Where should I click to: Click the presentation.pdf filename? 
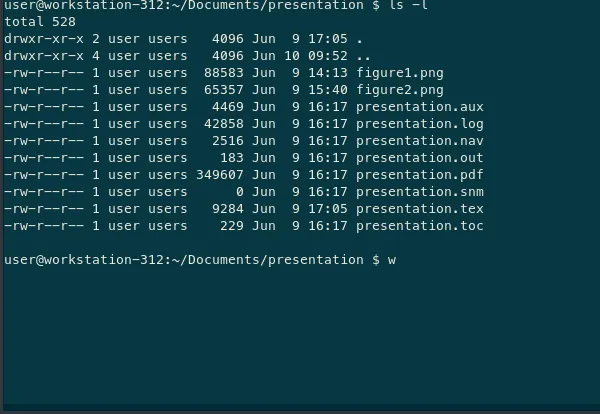(420, 175)
